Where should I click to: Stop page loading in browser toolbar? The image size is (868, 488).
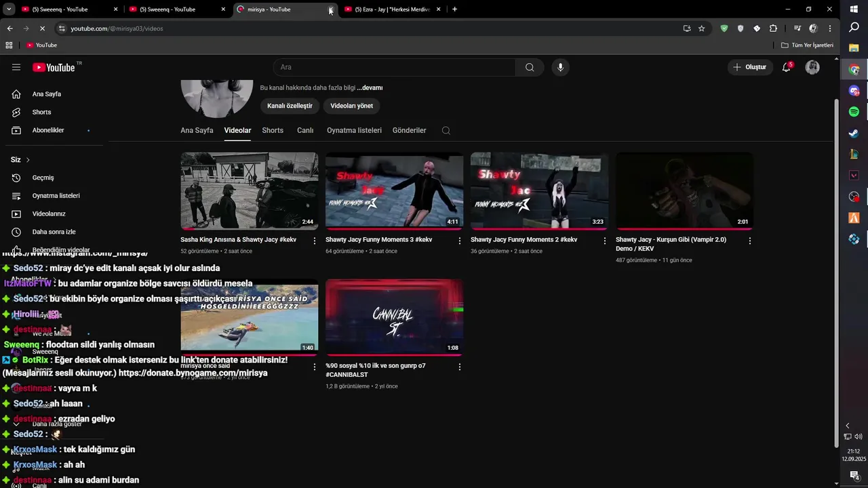click(x=42, y=28)
